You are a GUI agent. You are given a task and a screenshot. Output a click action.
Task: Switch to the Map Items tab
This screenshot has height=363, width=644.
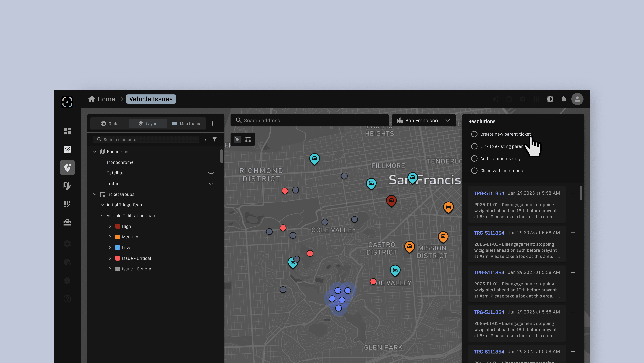(x=186, y=123)
